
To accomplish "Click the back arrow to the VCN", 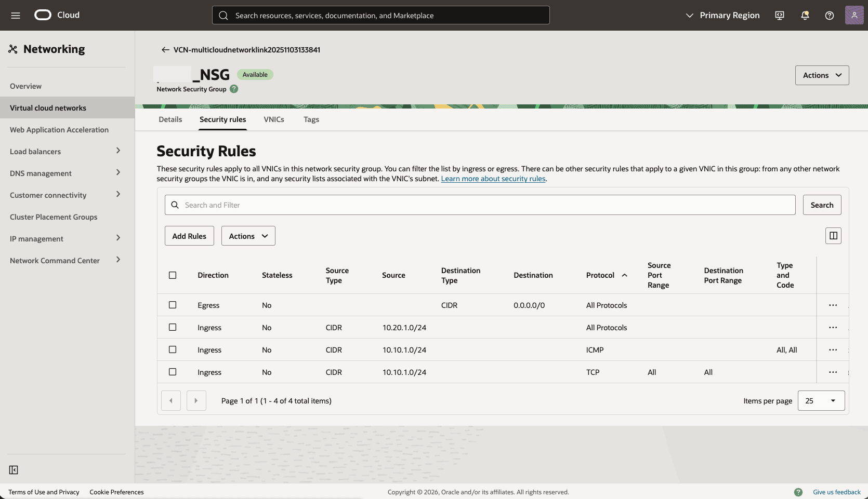I will click(x=165, y=50).
